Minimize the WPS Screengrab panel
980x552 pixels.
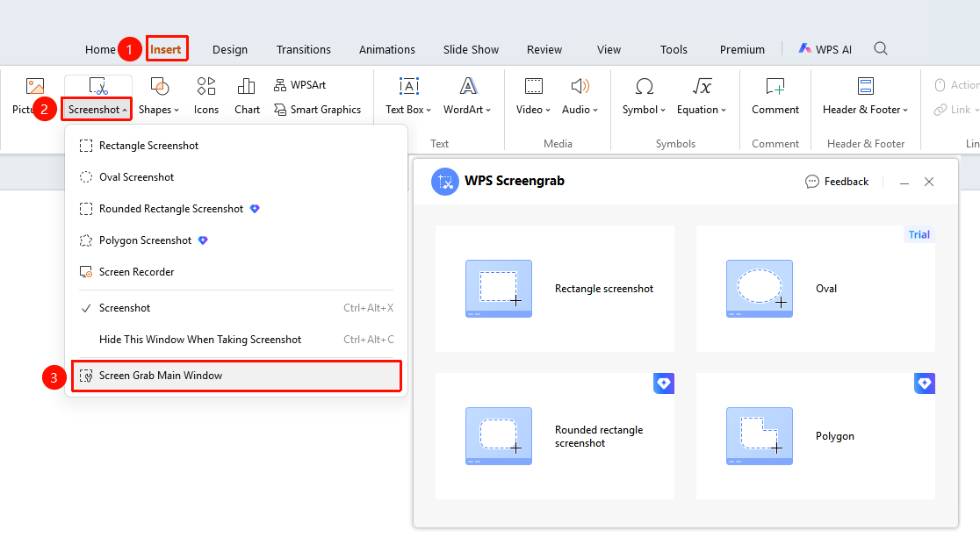point(904,182)
